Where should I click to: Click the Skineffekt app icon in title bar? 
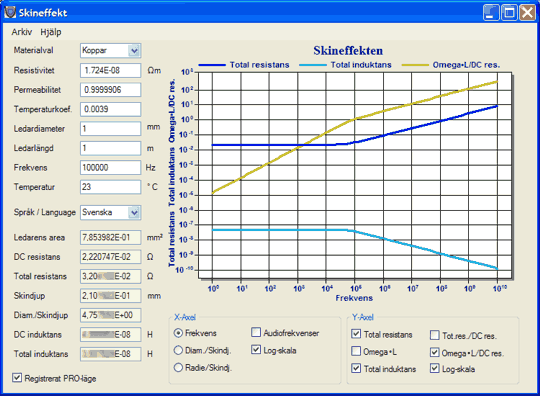10,12
